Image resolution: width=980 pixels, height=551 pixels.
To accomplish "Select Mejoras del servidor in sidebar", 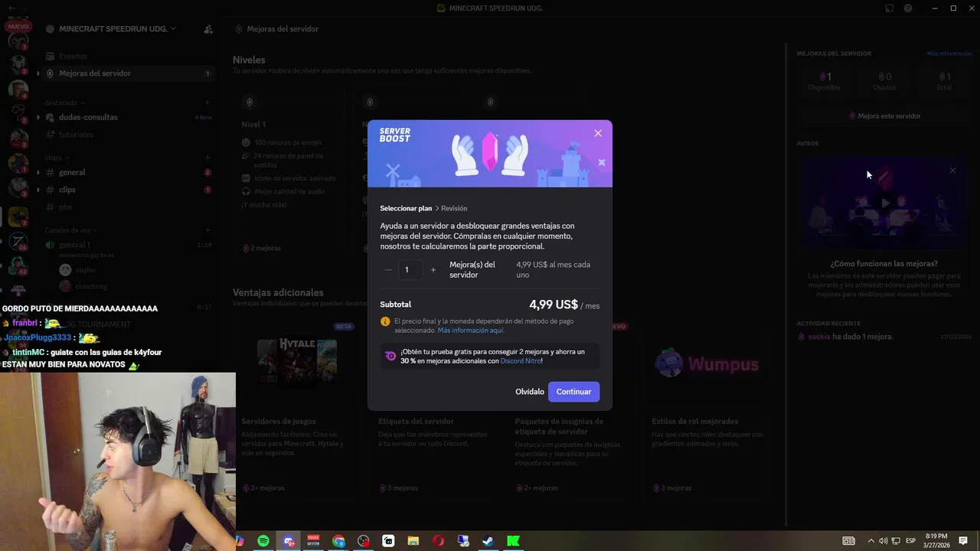I will pos(127,73).
